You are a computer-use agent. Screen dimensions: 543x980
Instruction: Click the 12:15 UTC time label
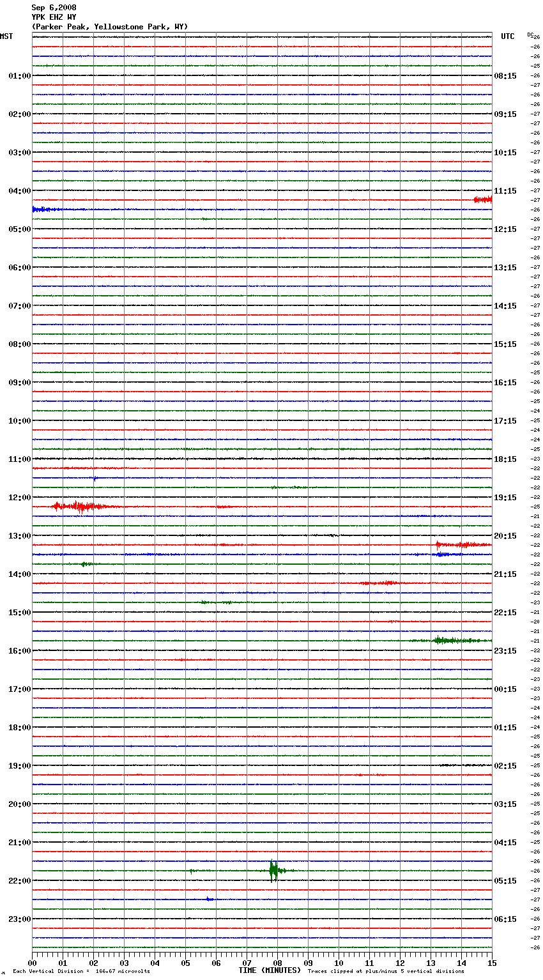click(505, 229)
